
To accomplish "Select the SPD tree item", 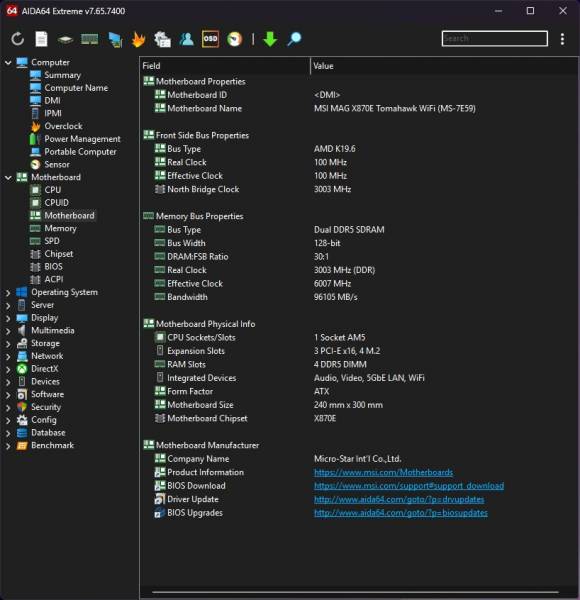I will (x=52, y=241).
